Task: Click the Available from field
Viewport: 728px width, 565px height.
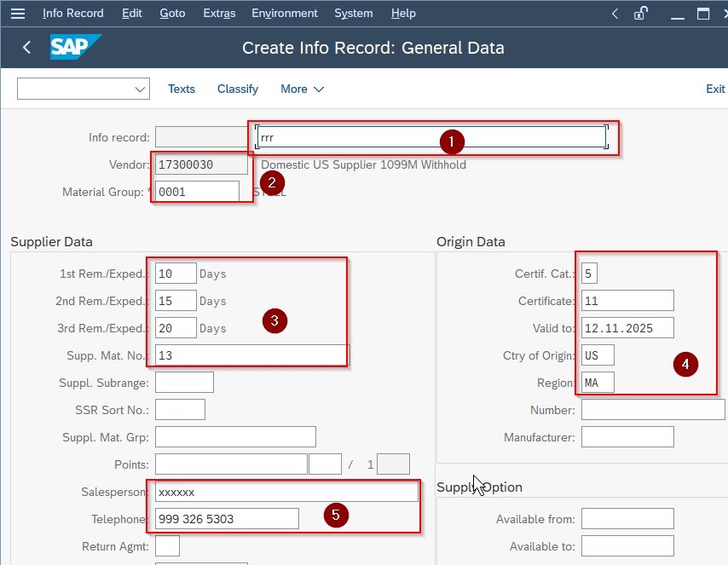Action: [627, 519]
